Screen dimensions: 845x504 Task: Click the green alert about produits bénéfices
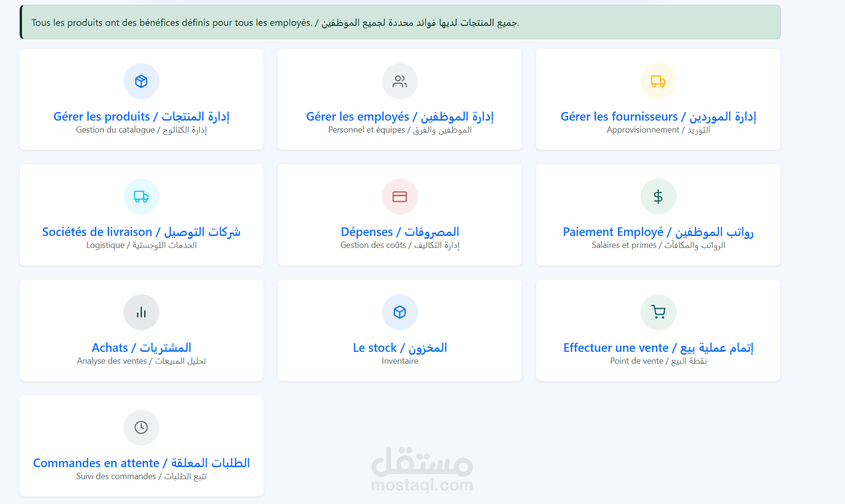point(400,22)
